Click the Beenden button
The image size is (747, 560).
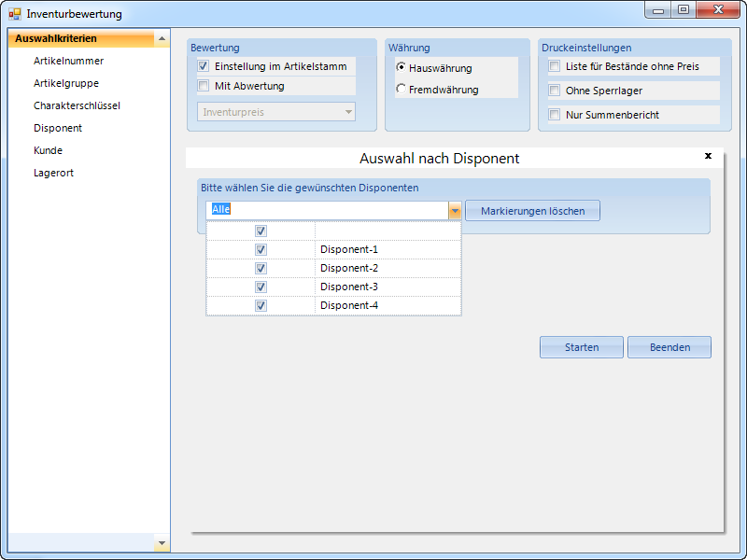[x=669, y=347]
